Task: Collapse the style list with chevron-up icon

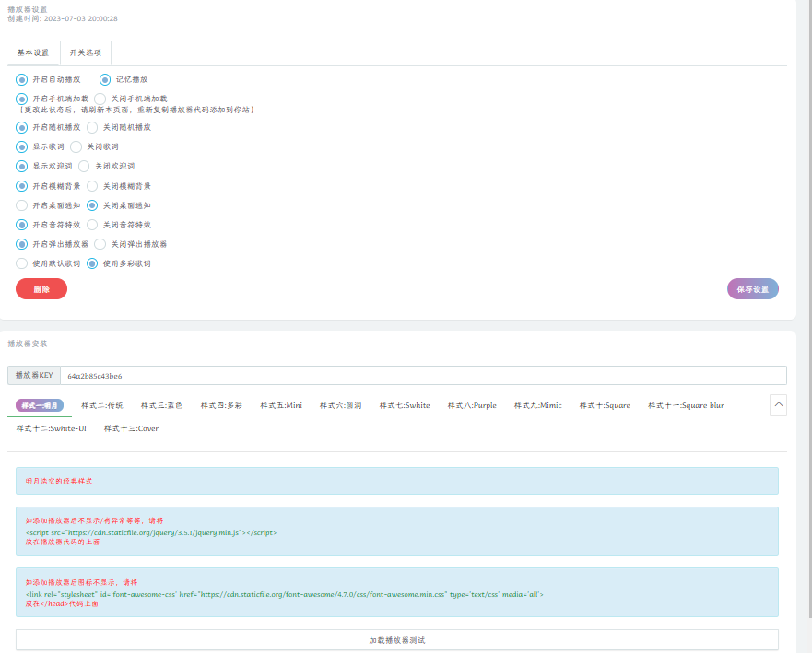Action: click(x=777, y=405)
